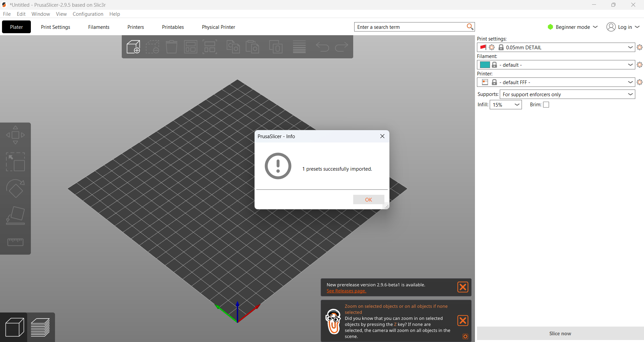This screenshot has width=644, height=342.
Task: Select the Rotate tool in left toolbar
Action: (x=15, y=189)
